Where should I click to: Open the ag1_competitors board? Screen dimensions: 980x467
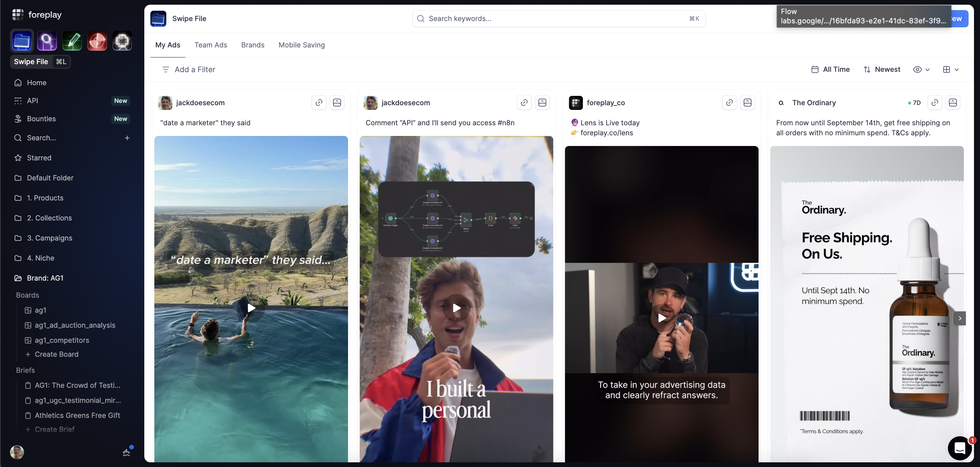pyautogui.click(x=62, y=340)
